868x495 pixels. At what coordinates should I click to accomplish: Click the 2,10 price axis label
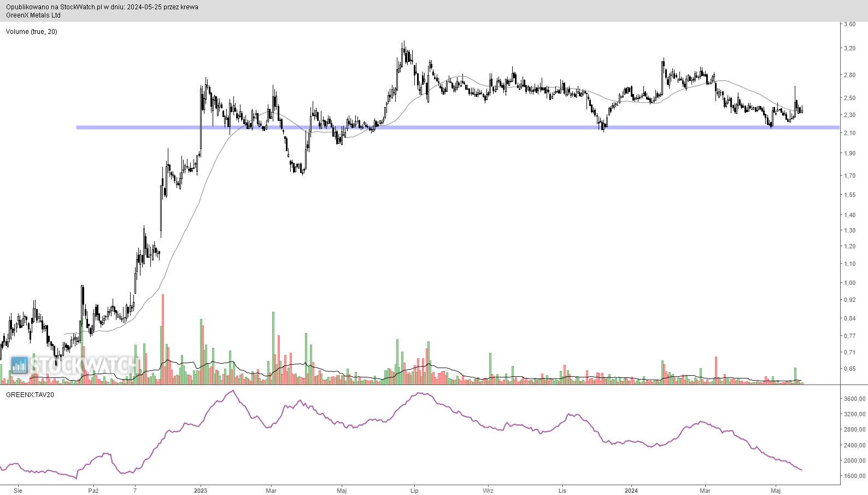tap(849, 133)
